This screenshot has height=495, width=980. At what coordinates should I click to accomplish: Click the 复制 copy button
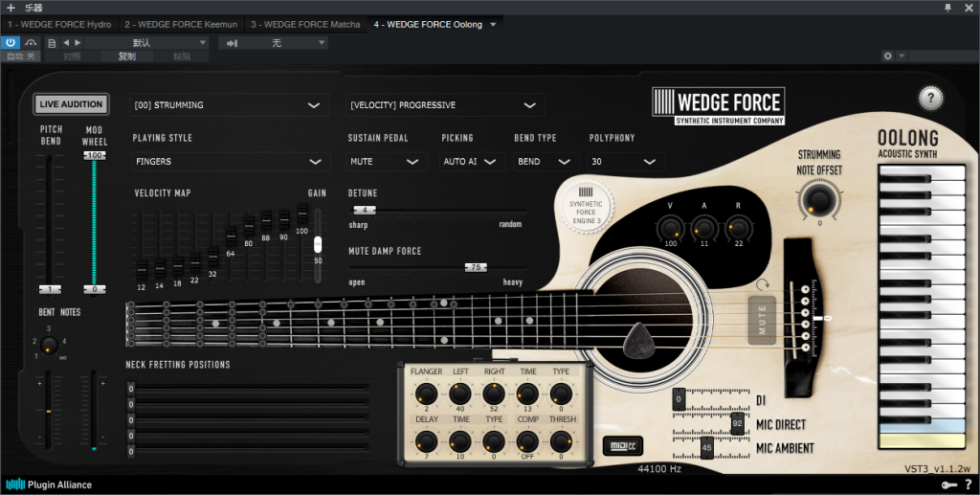point(127,56)
